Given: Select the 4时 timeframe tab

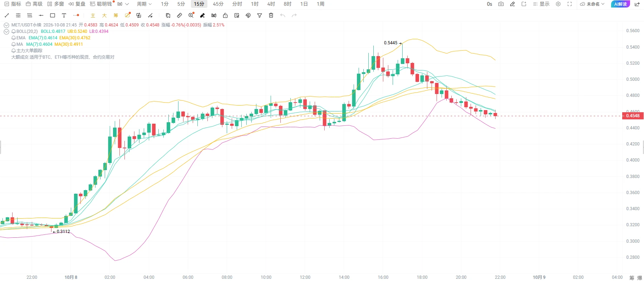Looking at the screenshot, I should (x=271, y=4).
